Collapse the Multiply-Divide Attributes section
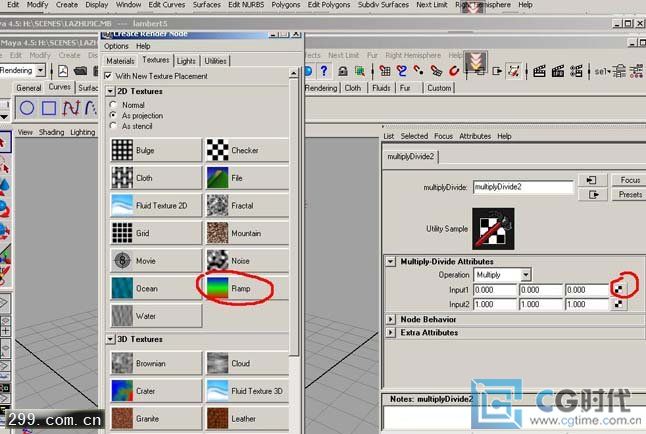646x434 pixels. pos(391,261)
